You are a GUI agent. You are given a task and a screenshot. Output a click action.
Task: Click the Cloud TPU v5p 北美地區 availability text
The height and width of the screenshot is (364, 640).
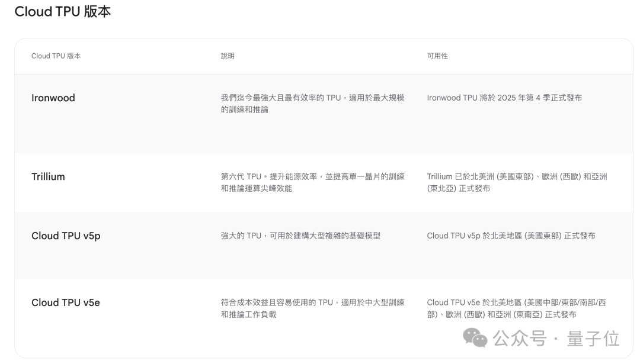click(511, 236)
